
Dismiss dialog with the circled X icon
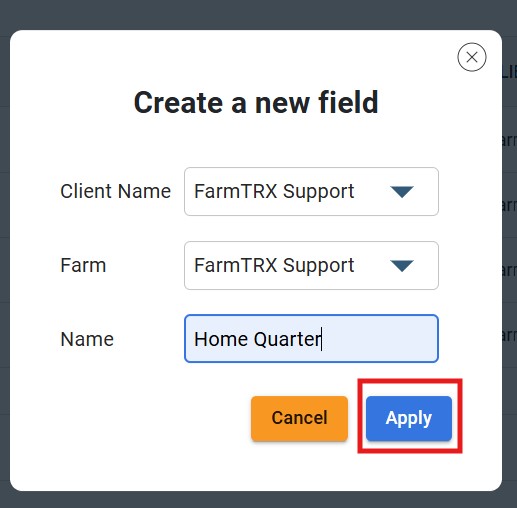(x=472, y=57)
